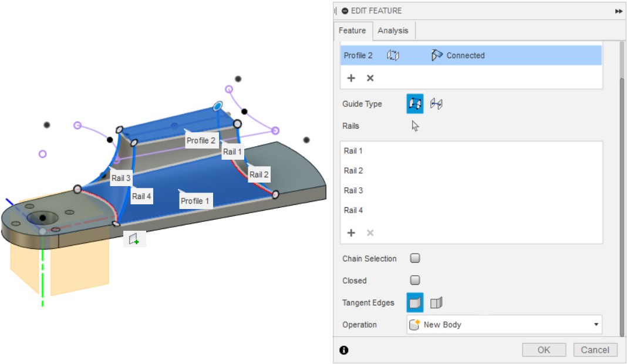This screenshot has width=627, height=364.
Task: Click the Rails guide type icon
Action: coord(414,104)
